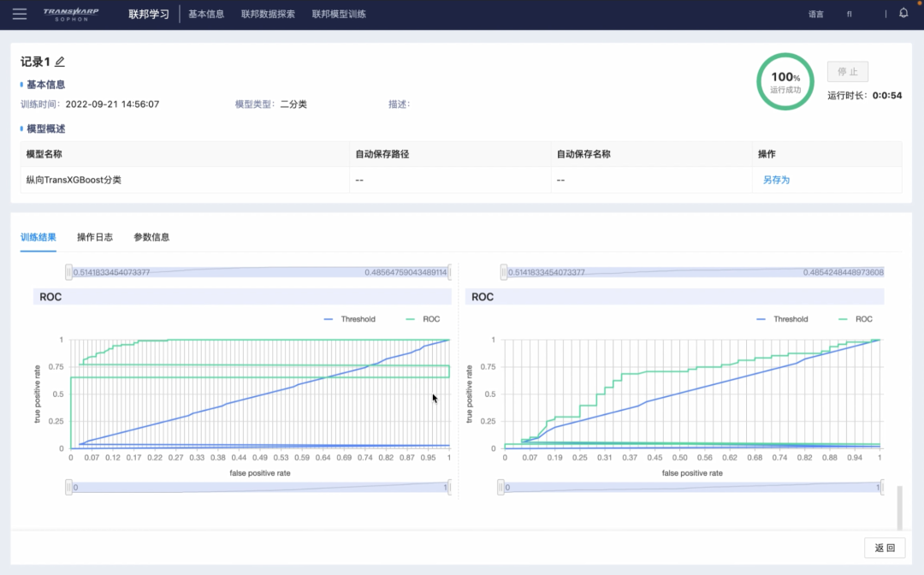Toggle Threshold series in the right ROC legend

(x=782, y=318)
